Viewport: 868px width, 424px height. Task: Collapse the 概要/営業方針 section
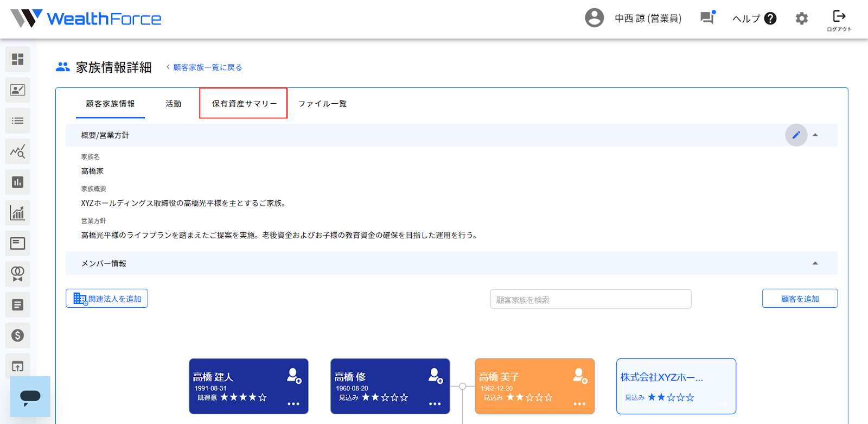tap(815, 135)
